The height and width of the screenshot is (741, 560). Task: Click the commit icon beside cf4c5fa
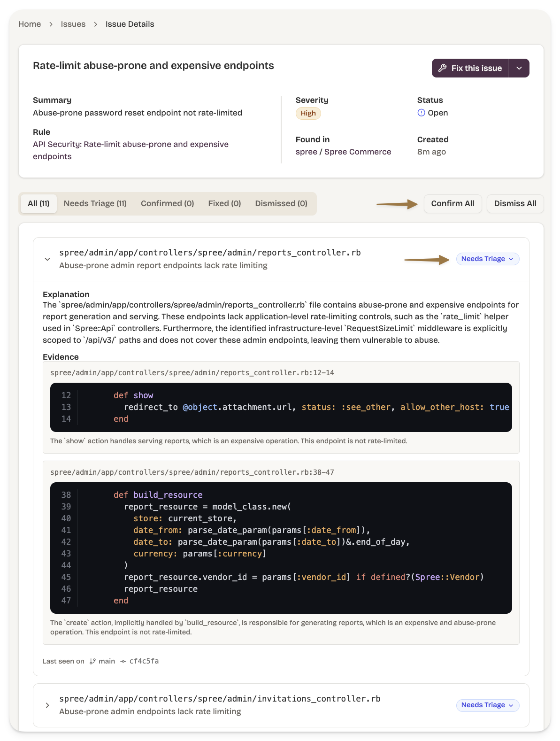(x=123, y=661)
